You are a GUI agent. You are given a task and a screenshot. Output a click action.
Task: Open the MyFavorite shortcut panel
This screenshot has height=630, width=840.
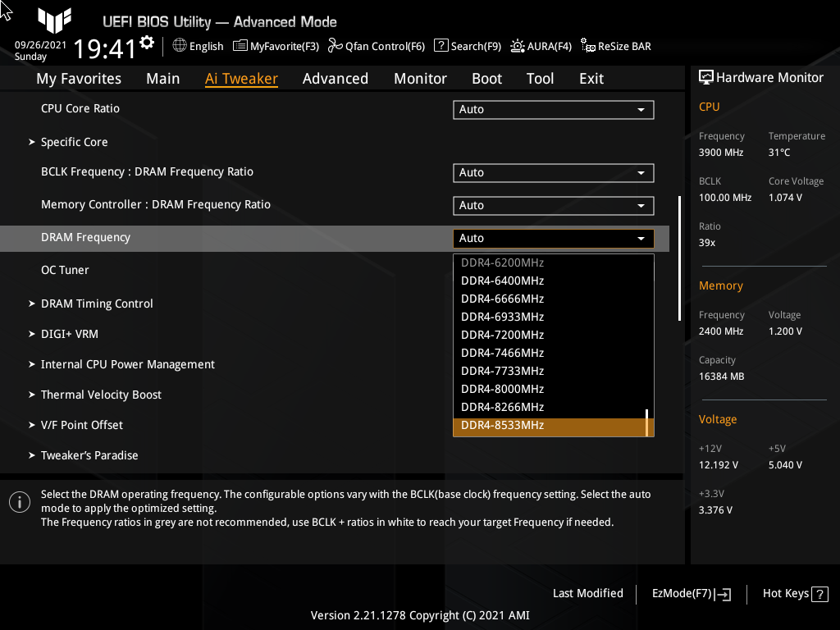pyautogui.click(x=276, y=46)
